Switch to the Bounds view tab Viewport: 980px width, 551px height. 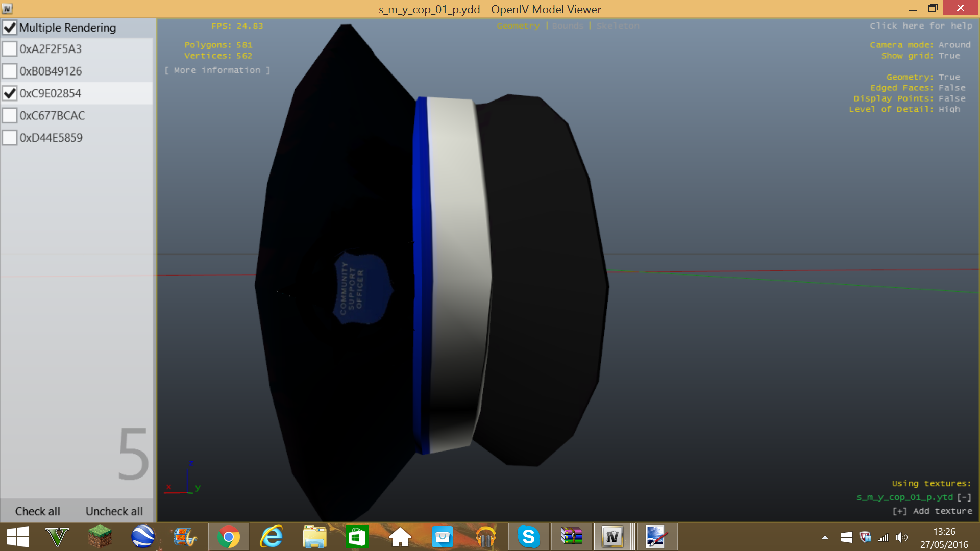[568, 26]
